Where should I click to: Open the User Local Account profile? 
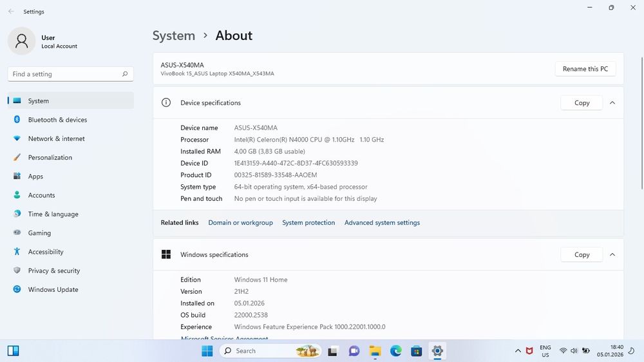pos(43,41)
